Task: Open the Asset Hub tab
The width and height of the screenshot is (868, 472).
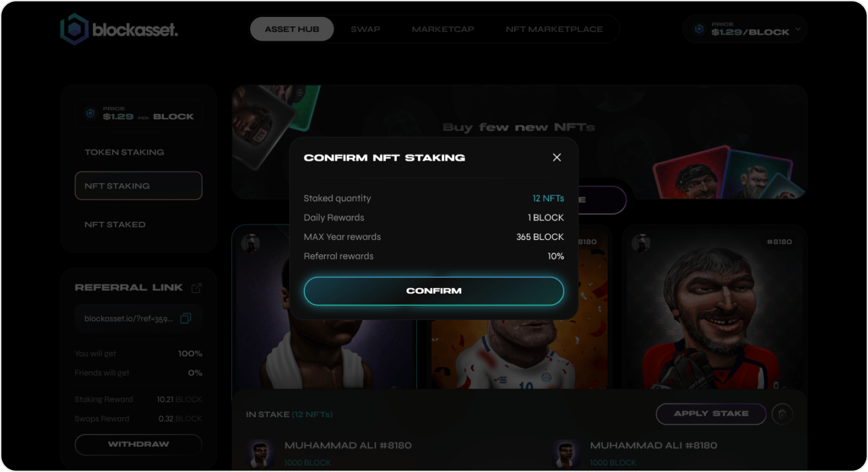Action: coord(292,29)
